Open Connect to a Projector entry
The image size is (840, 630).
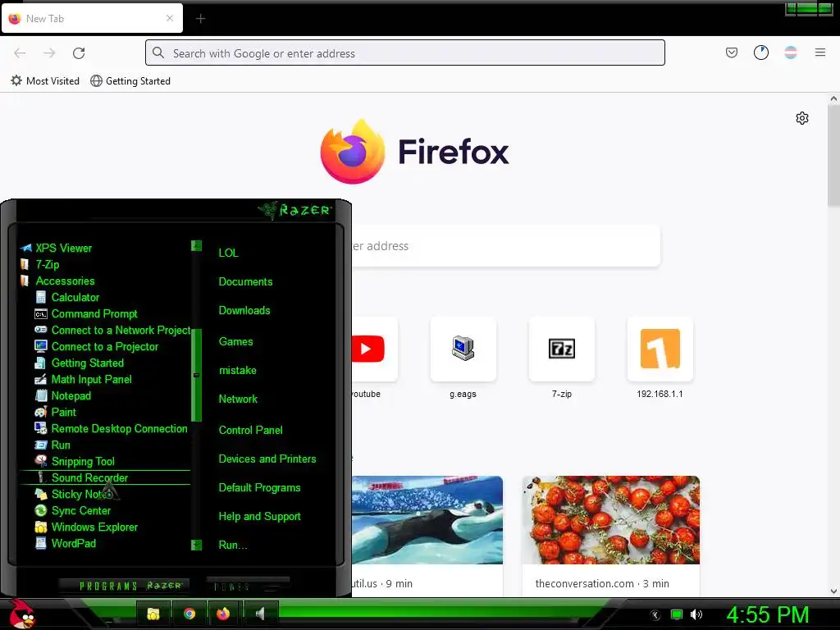point(97,347)
